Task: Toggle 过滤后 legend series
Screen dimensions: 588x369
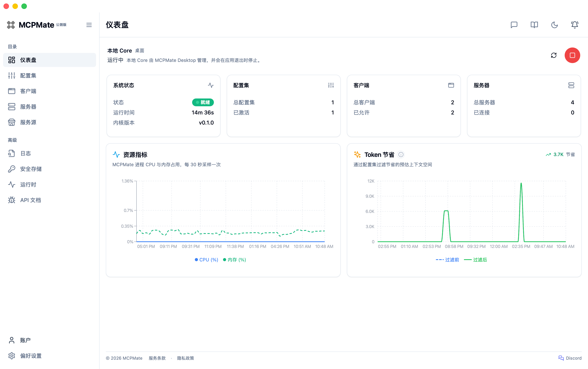Action: point(475,260)
